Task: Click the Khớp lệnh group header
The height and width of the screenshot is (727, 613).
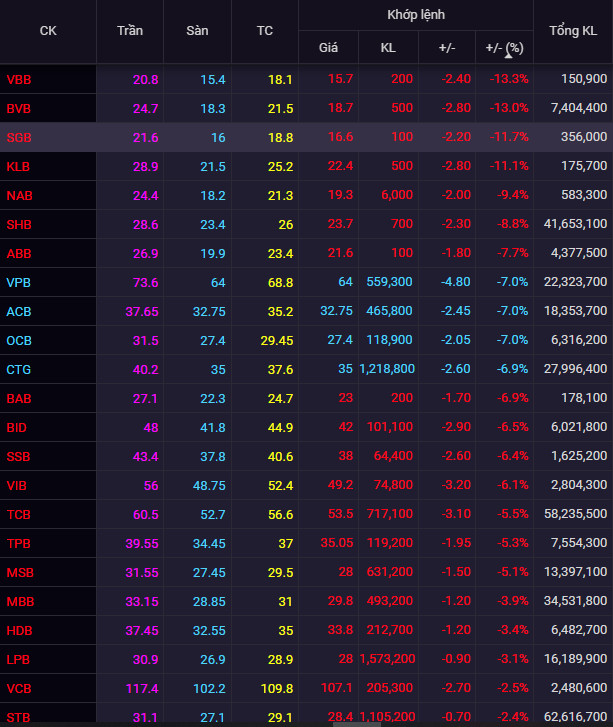Action: [416, 15]
